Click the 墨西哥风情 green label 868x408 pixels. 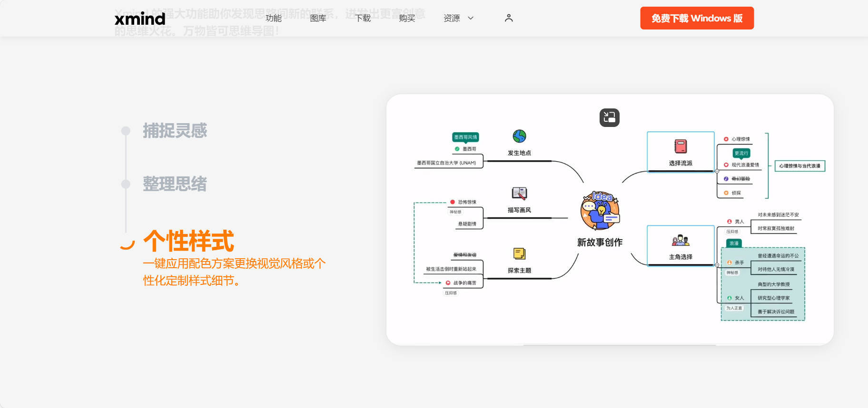(465, 137)
